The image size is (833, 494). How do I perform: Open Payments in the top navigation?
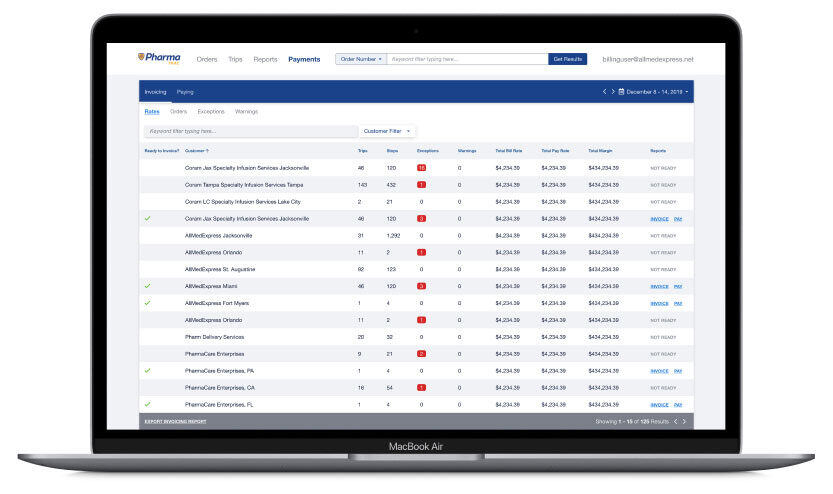[304, 59]
